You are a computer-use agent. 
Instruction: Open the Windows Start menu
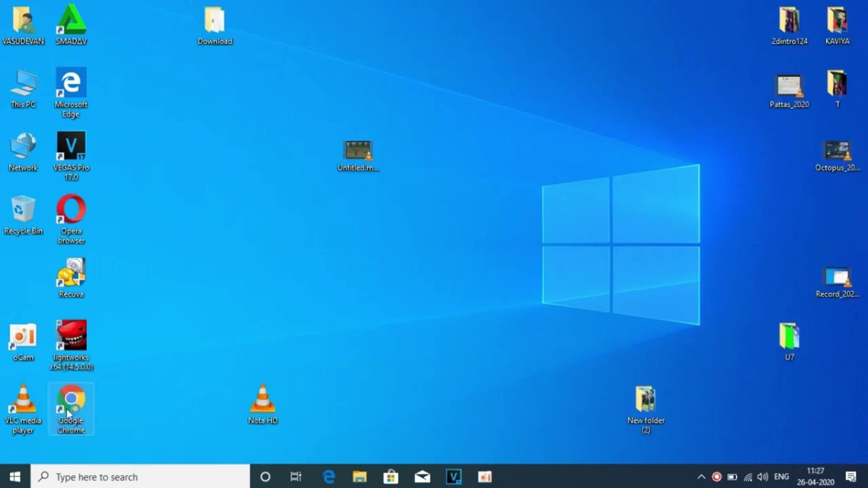point(15,476)
